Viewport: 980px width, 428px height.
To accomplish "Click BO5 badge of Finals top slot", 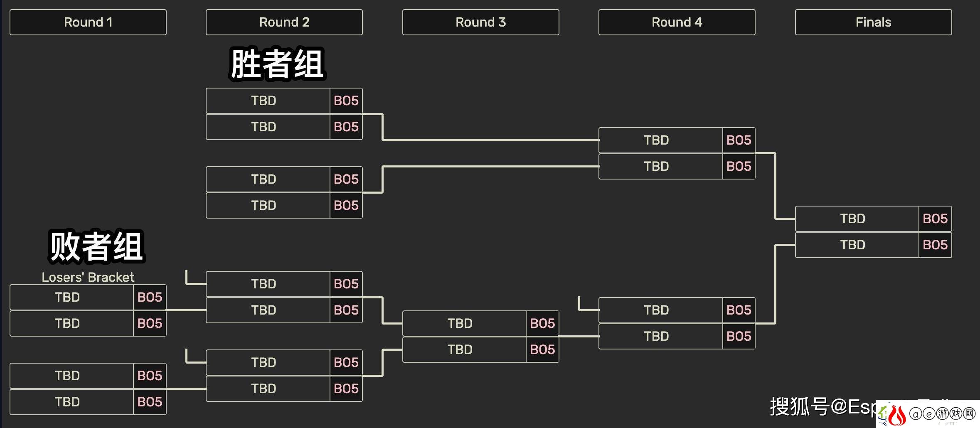I will coord(935,219).
